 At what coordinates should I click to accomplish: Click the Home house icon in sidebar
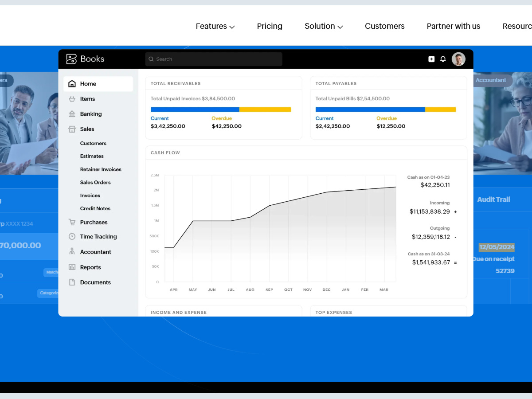click(x=72, y=84)
